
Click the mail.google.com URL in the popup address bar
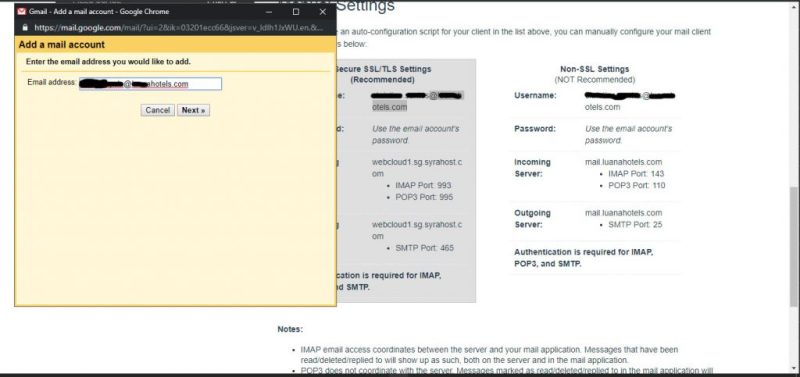[179, 28]
